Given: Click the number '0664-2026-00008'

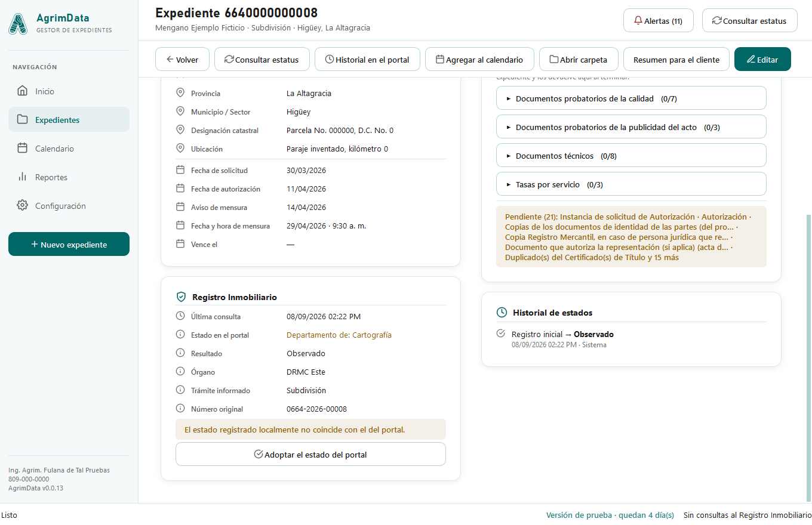Looking at the screenshot, I should pyautogui.click(x=316, y=409).
